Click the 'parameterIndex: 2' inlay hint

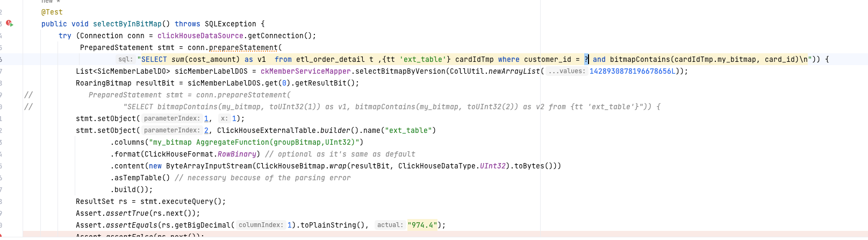[x=175, y=130]
